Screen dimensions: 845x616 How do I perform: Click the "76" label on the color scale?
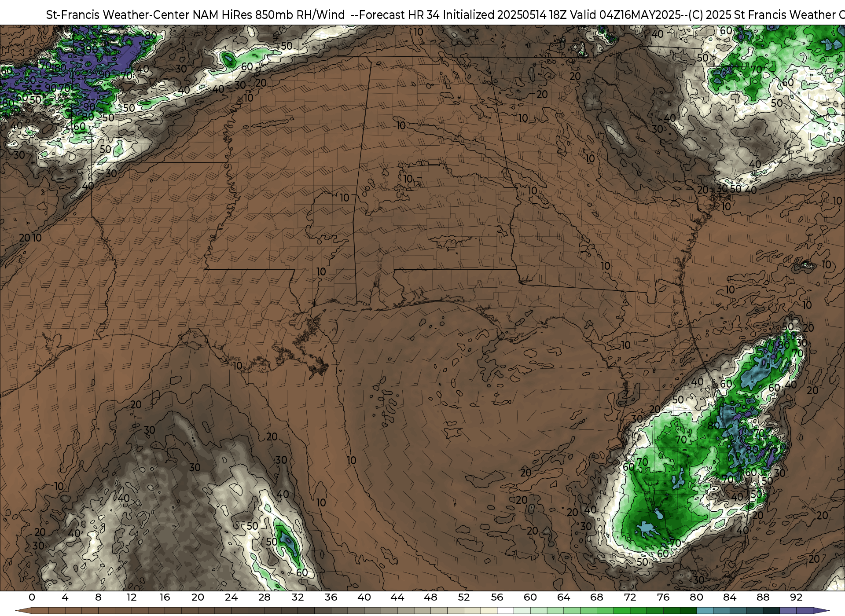(663, 598)
